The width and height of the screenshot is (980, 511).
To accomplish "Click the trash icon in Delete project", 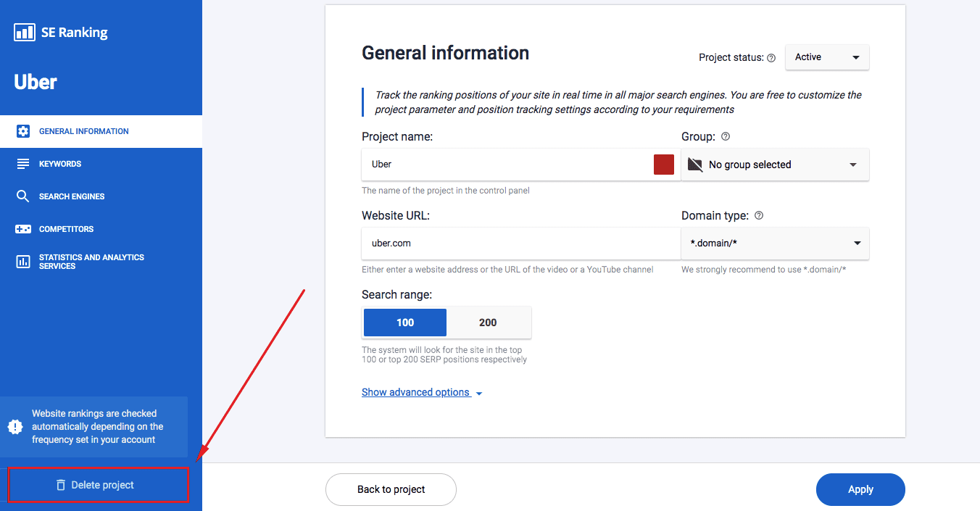I will [61, 485].
